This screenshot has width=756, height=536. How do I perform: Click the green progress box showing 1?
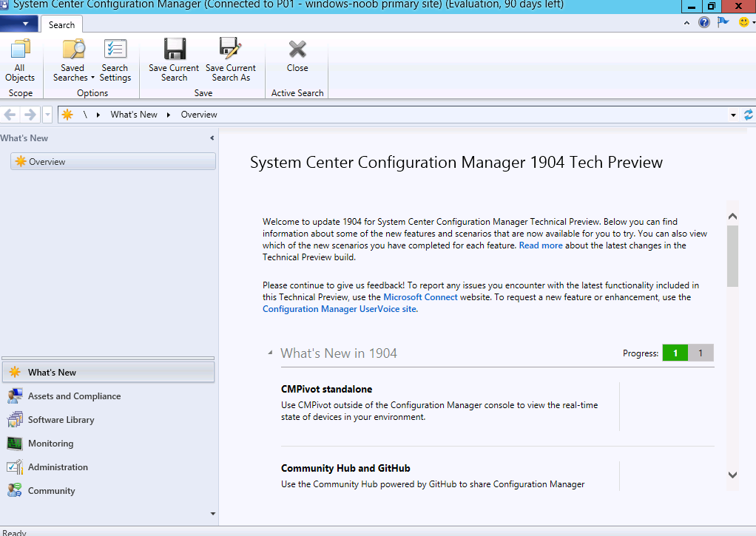pyautogui.click(x=675, y=353)
